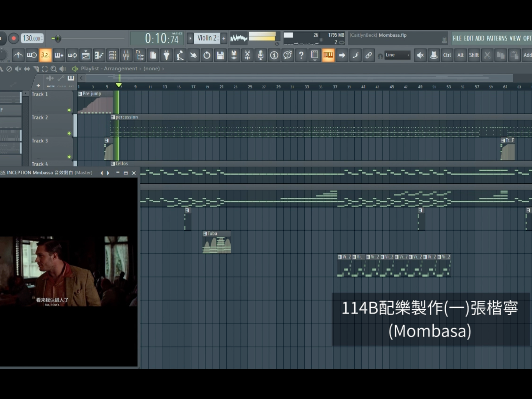The height and width of the screenshot is (399, 532).
Task: Open the project info panel
Action: coord(274,55)
